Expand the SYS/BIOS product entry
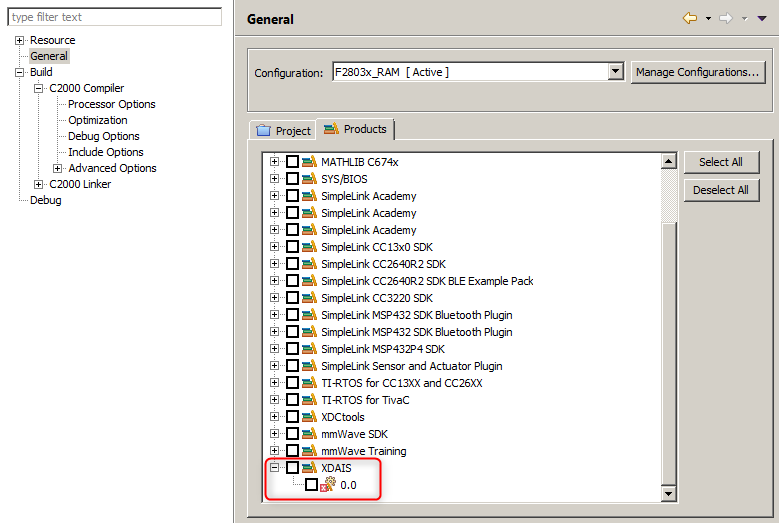This screenshot has width=779, height=523. (274, 178)
